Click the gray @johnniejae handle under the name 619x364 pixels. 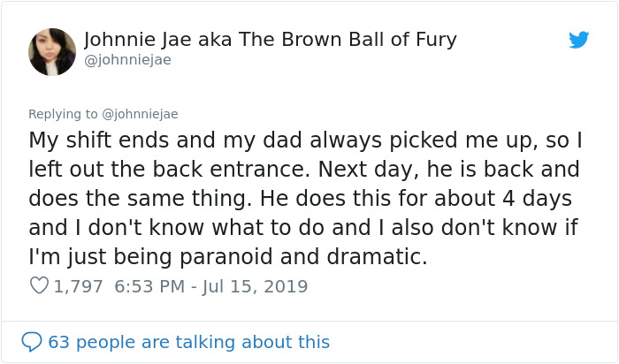click(x=127, y=60)
